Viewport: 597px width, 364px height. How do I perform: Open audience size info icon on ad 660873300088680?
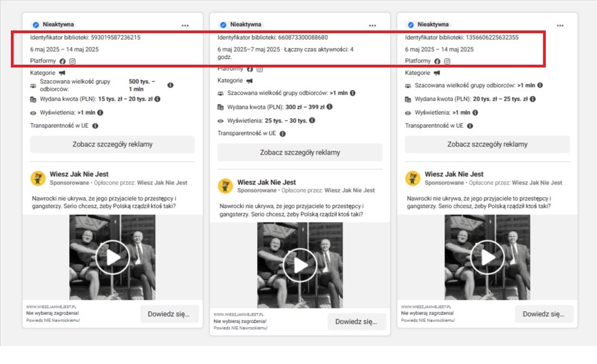pyautogui.click(x=352, y=93)
